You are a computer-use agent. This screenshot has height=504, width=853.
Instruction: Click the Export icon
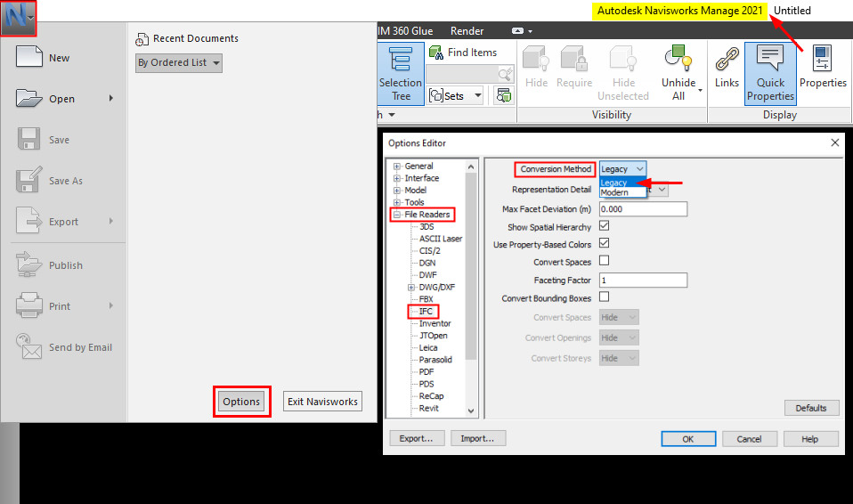pos(28,221)
